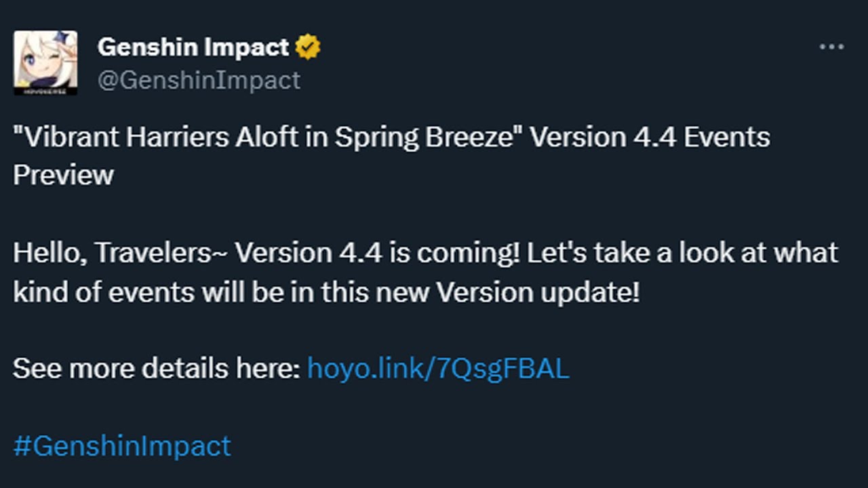This screenshot has height=488, width=868.
Task: Click the phrase "Let's take a look at what"
Action: point(682,253)
